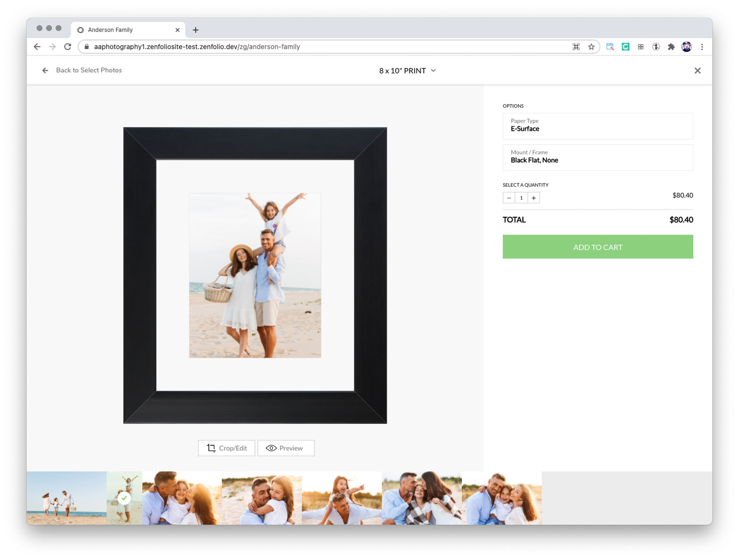Click the Crop/Edit crop icon
Viewport: 739px width, 560px height.
211,448
